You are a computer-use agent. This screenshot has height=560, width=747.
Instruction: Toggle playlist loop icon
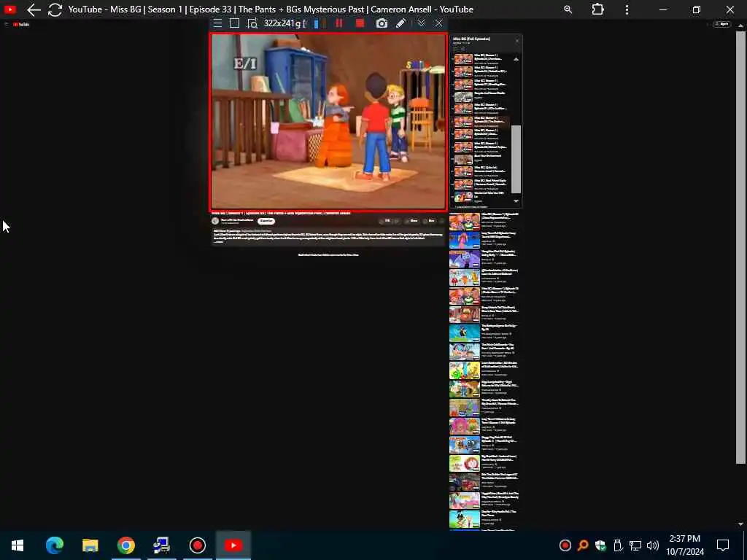tap(456, 49)
